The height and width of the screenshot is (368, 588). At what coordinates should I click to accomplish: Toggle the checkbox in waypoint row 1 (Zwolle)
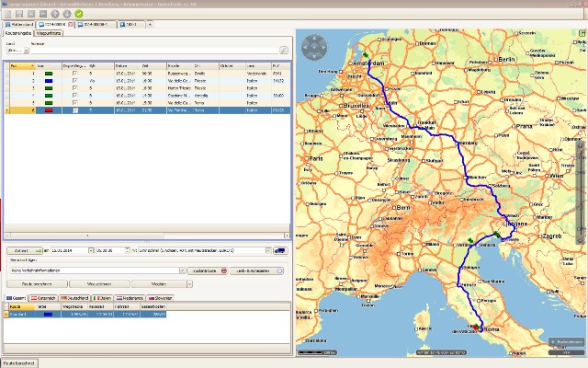click(x=75, y=74)
